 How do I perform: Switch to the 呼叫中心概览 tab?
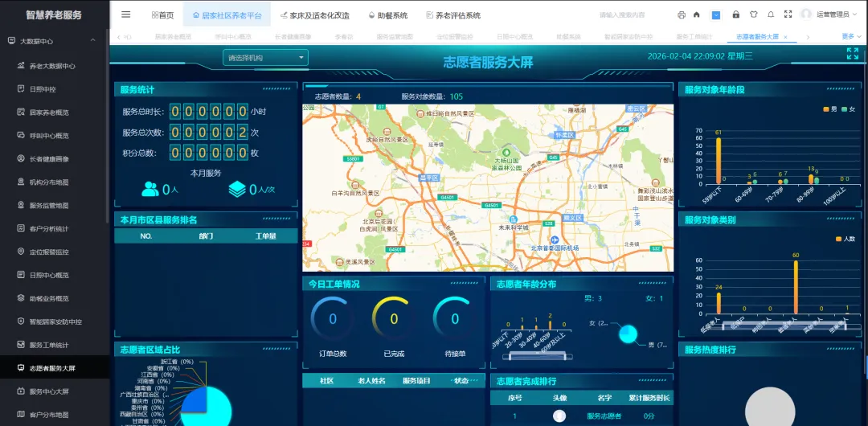233,37
